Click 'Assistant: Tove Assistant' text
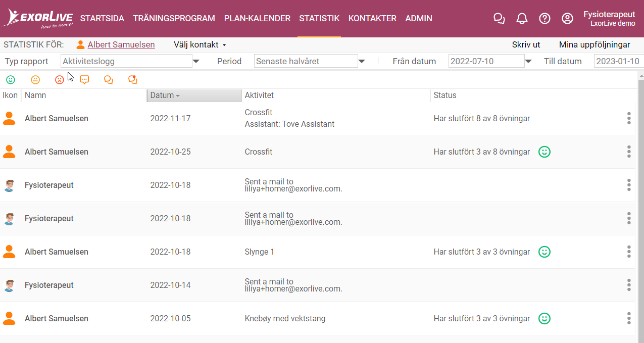The image size is (644, 343). pos(289,124)
